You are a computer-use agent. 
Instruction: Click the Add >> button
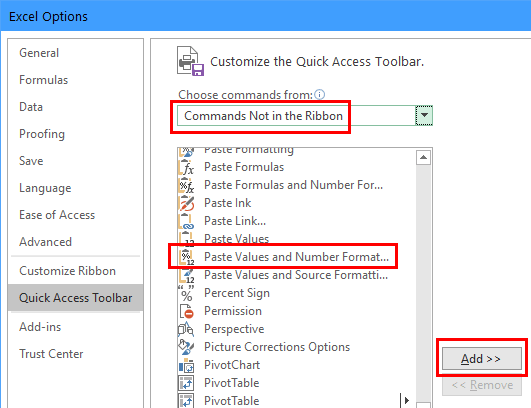tap(482, 359)
